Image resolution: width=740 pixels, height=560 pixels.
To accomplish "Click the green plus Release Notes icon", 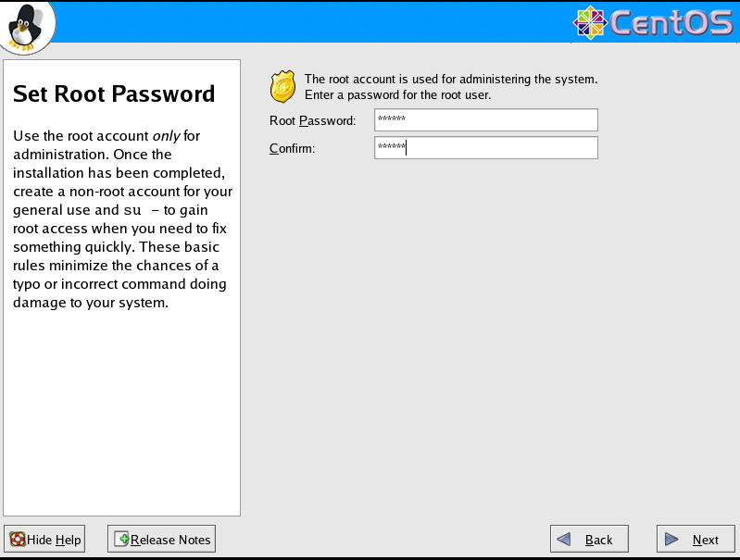I will (121, 539).
